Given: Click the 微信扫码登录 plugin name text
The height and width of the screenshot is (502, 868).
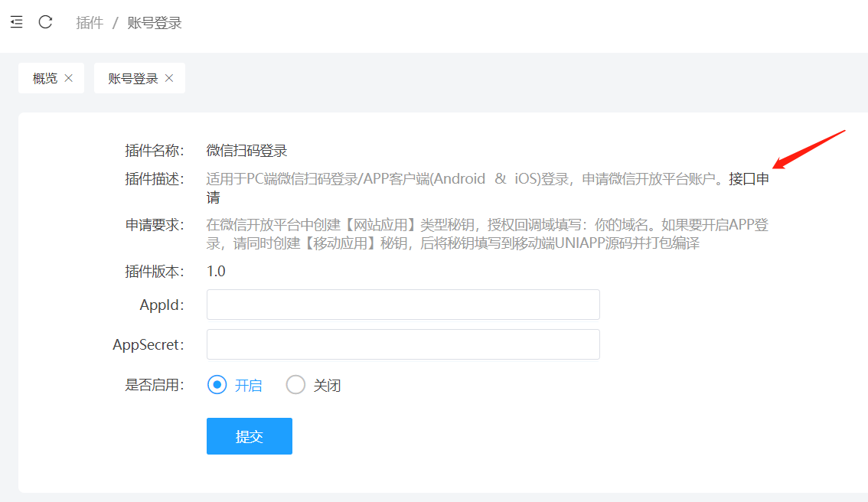Looking at the screenshot, I should coord(247,151).
